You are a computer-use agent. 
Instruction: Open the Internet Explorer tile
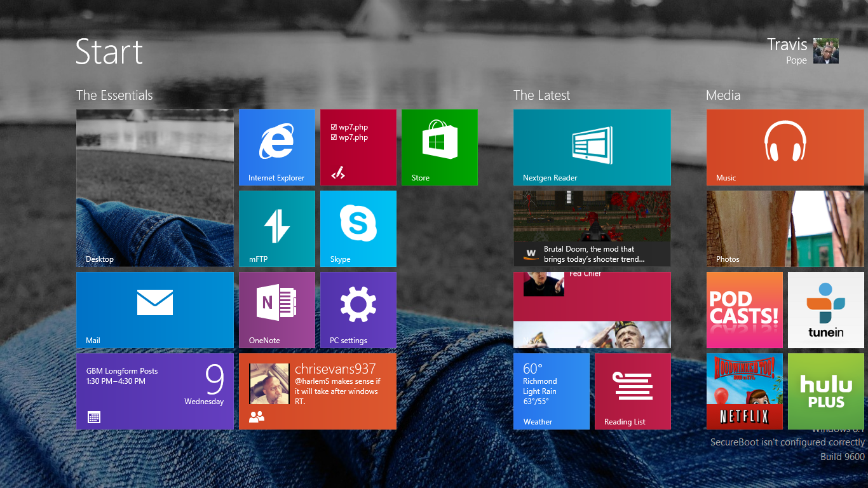coord(277,147)
